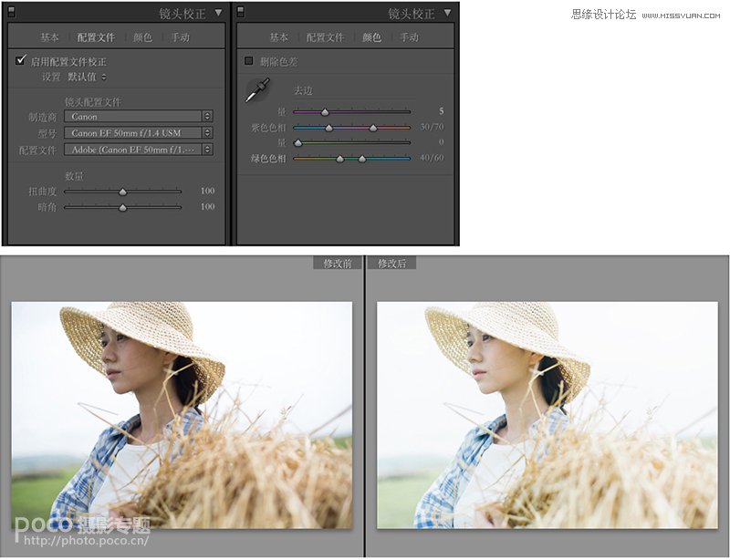Open the 配置文件 Adobe profile dropdown
Screen dimensions: 730x560
tap(138, 150)
